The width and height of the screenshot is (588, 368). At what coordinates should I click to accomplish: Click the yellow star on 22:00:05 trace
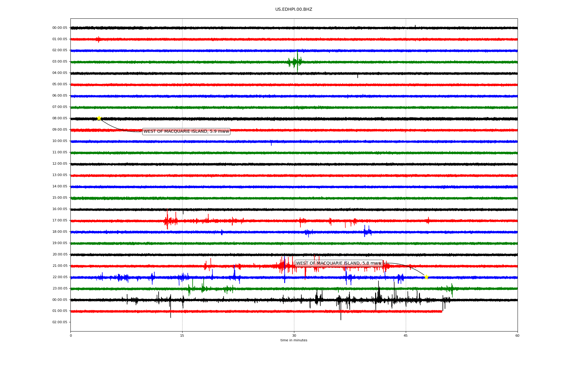pos(426,277)
